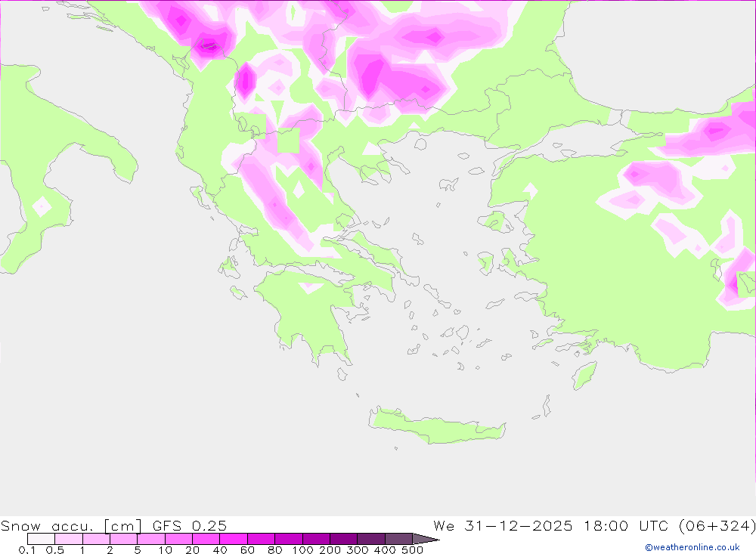
Task: Select the 20–40 cm magenta swatch
Action: (206, 539)
